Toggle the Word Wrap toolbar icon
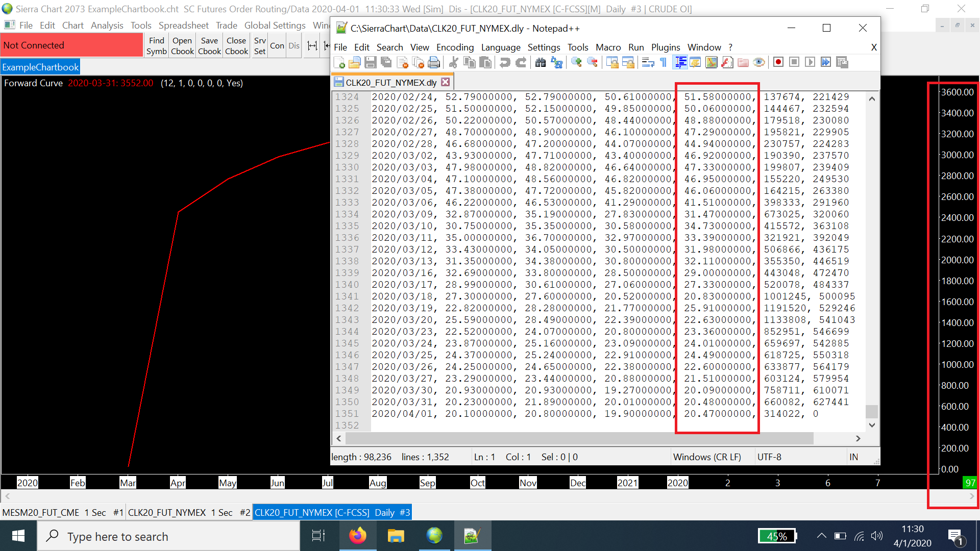This screenshot has width=980, height=551. pos(648,62)
